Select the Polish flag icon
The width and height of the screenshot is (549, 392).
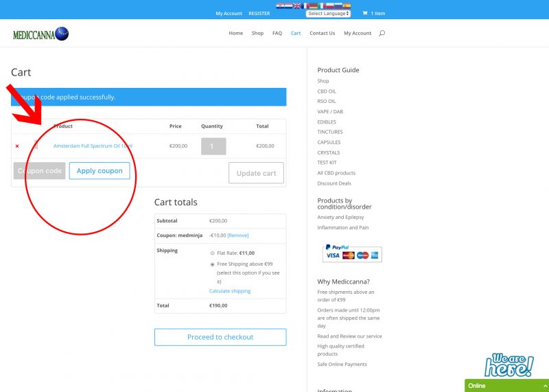point(330,5)
